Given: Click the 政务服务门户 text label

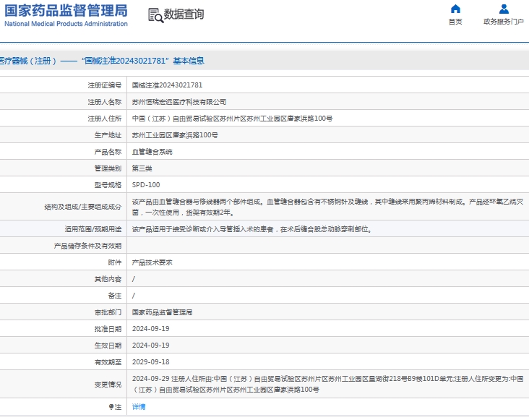Looking at the screenshot, I should (x=504, y=22).
